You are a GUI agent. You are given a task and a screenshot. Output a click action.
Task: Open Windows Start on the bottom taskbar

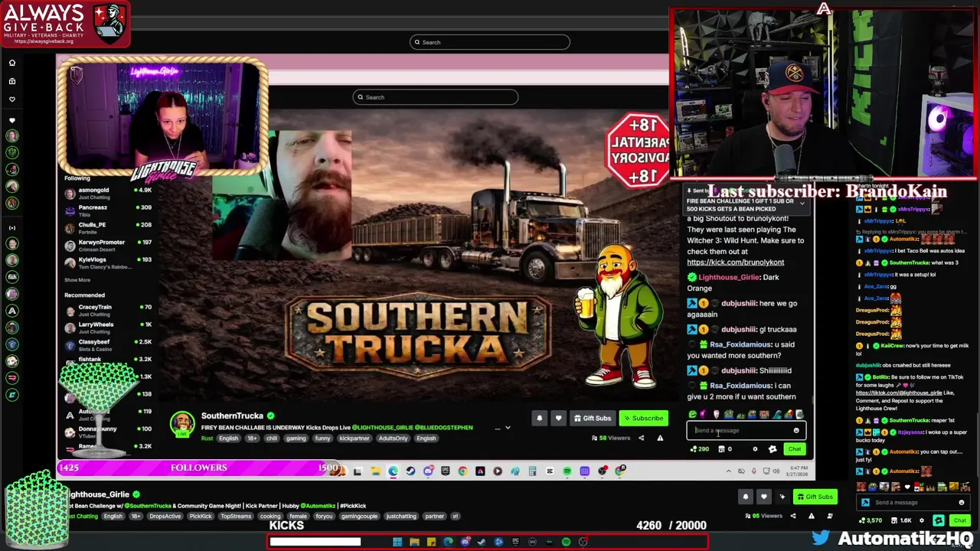pyautogui.click(x=397, y=542)
